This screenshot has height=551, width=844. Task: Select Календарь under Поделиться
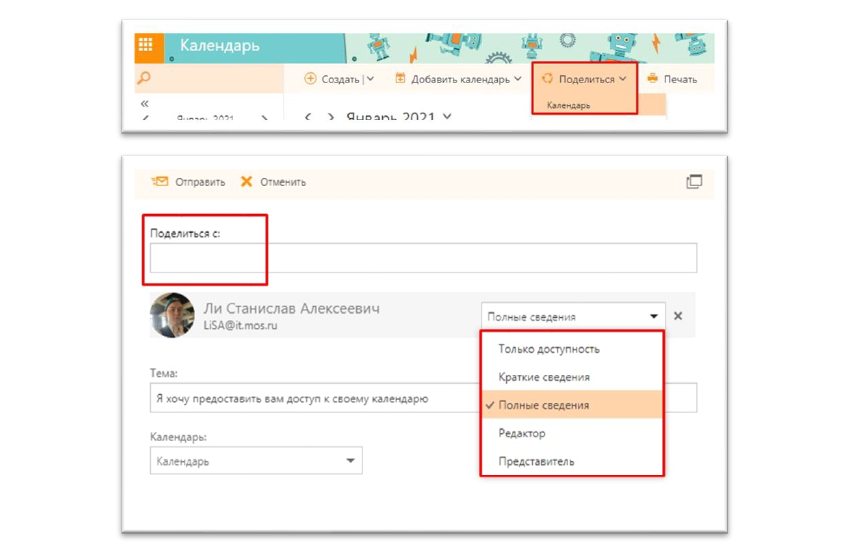(x=568, y=105)
